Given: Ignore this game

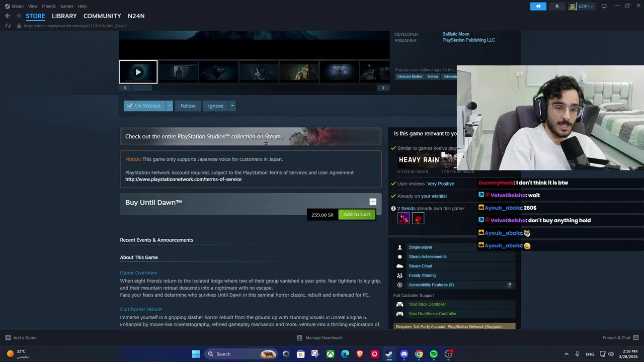Looking at the screenshot, I should point(215,106).
